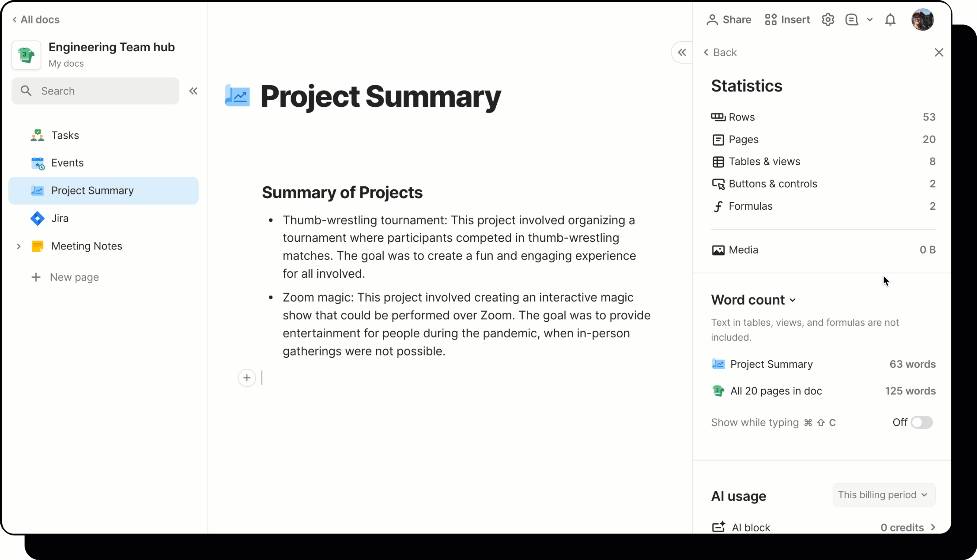Go back via the All docs link
Viewport: 977px width, 560px height.
[36, 20]
